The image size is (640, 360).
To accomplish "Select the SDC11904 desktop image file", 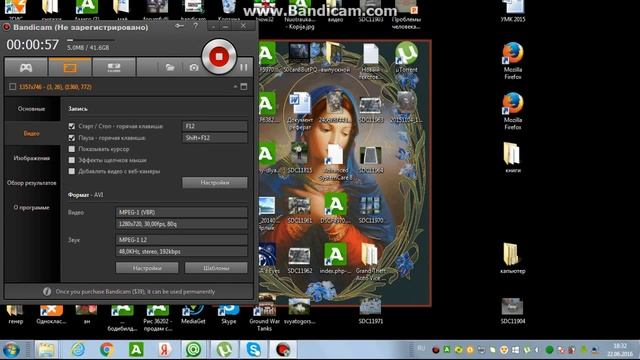I will click(513, 311).
